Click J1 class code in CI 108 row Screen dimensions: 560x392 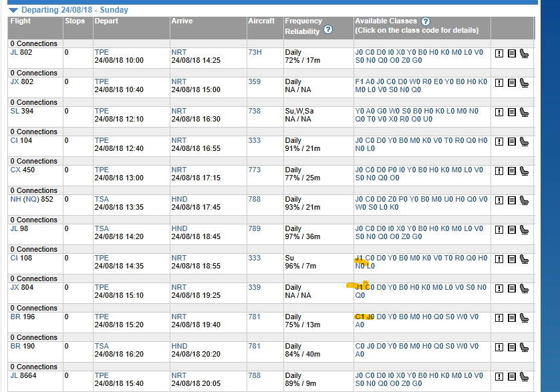click(359, 258)
